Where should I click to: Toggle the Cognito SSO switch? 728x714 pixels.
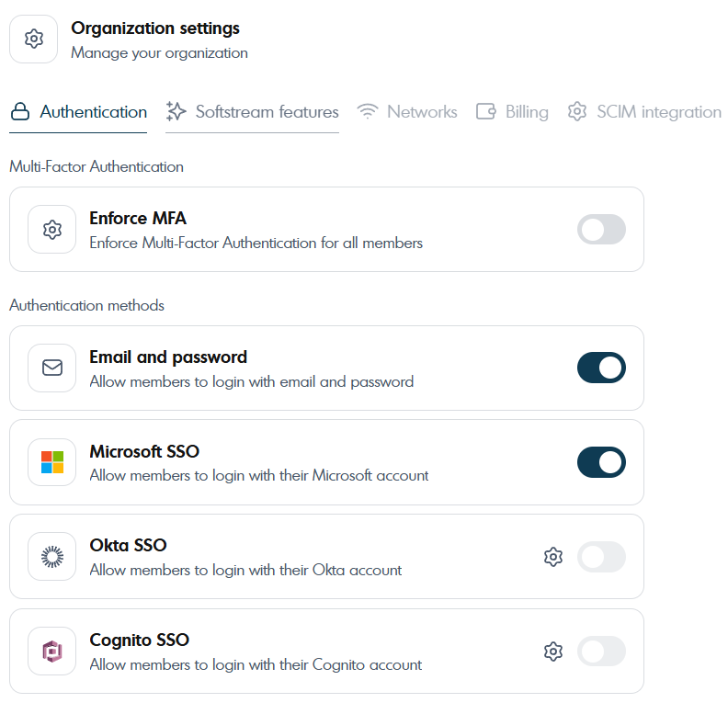(601, 652)
